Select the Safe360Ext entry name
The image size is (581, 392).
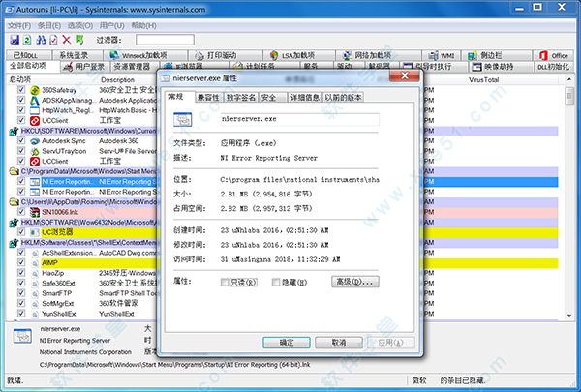(x=58, y=284)
